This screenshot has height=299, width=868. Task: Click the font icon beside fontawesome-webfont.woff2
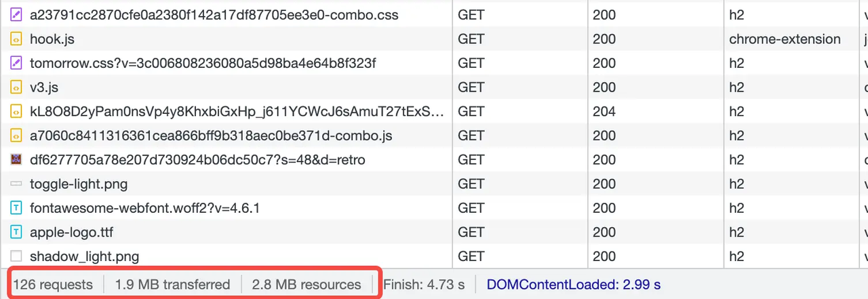click(16, 208)
